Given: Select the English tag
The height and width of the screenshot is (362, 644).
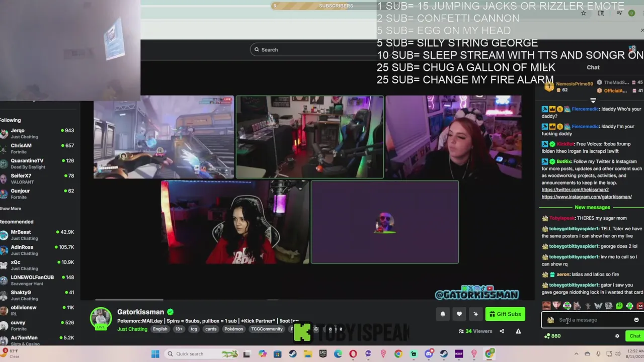Looking at the screenshot, I should (x=160, y=329).
